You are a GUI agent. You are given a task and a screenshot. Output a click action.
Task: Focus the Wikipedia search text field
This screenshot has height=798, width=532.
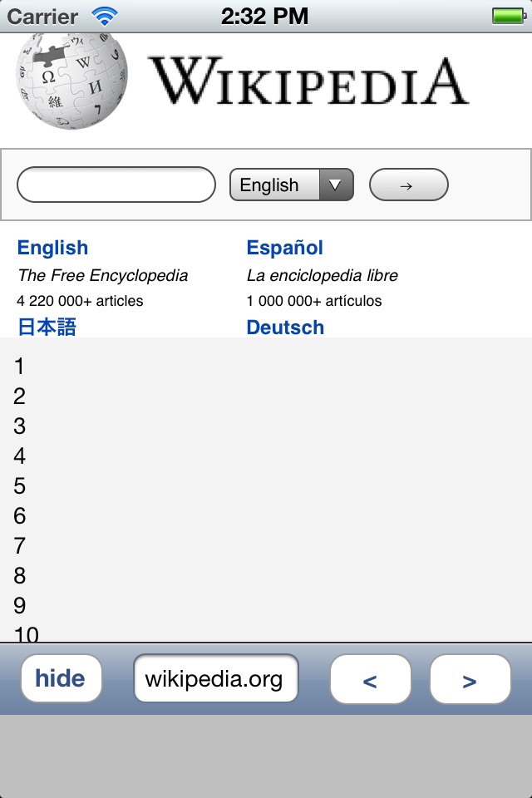point(116,185)
